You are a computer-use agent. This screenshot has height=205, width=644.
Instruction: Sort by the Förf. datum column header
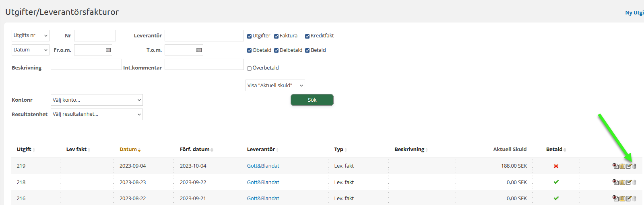194,150
